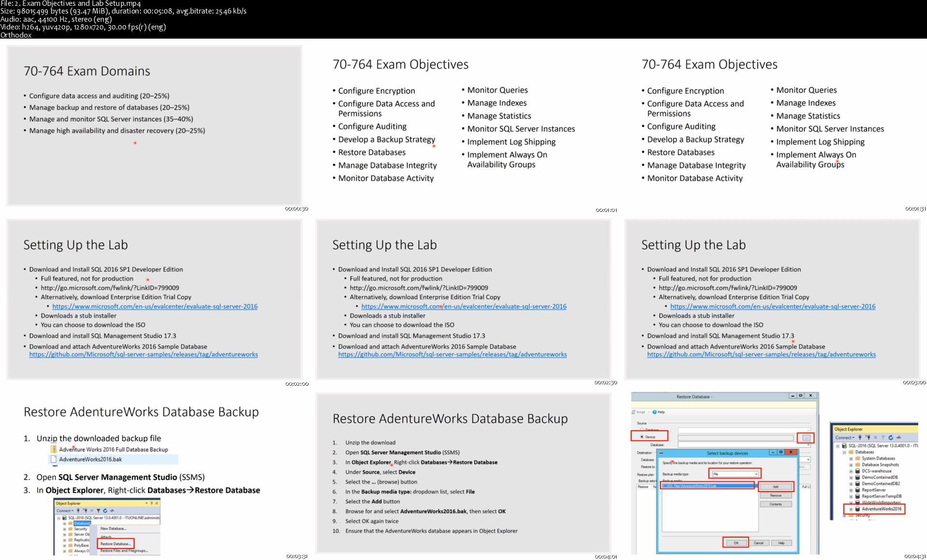
Task: Click Activity Monitor icon in 00:04:31 Object Explorer
Action: click(x=899, y=437)
